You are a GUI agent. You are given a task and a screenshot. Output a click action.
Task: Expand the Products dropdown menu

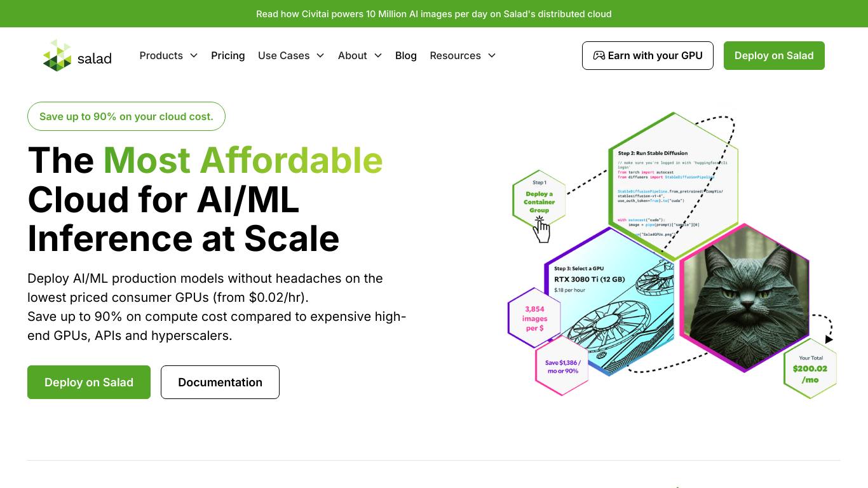pyautogui.click(x=168, y=55)
